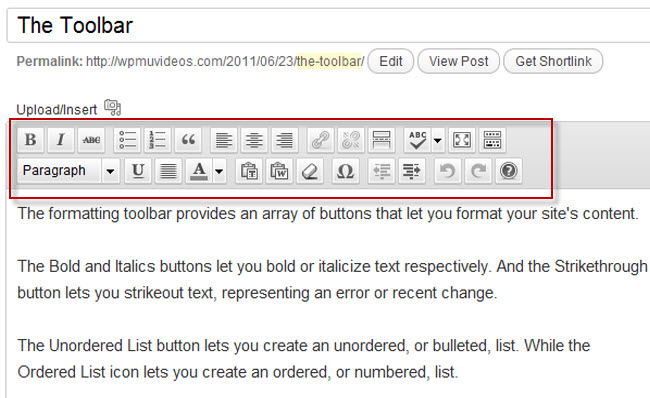
Task: Paste as plain text
Action: 249,171
